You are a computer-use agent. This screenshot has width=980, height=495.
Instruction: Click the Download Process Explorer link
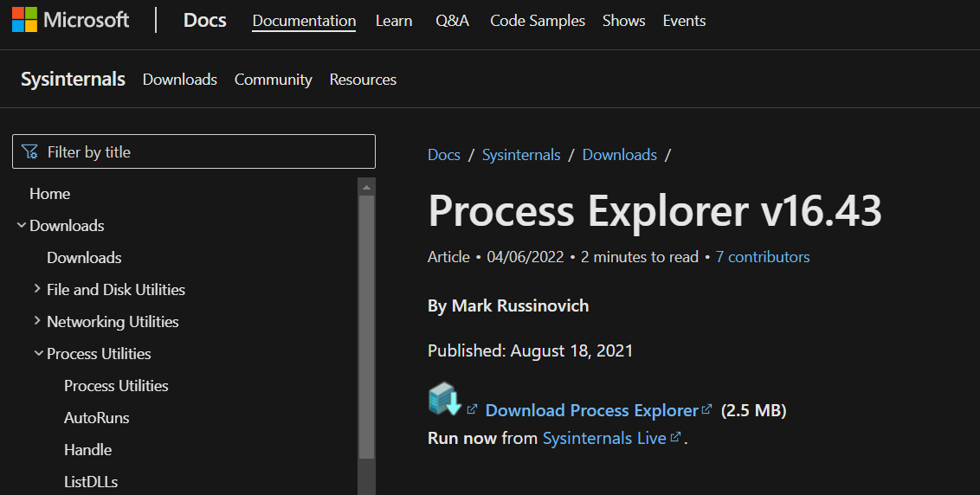(592, 410)
